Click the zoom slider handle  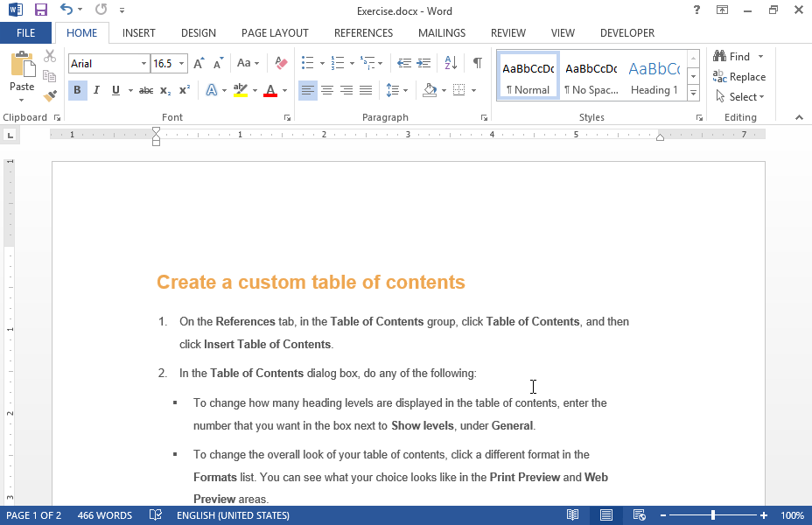(713, 515)
